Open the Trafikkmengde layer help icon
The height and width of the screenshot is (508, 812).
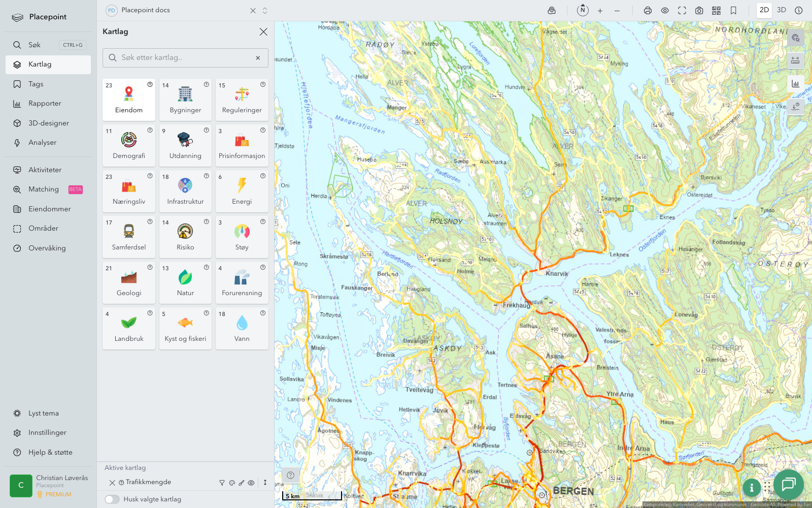pos(121,483)
